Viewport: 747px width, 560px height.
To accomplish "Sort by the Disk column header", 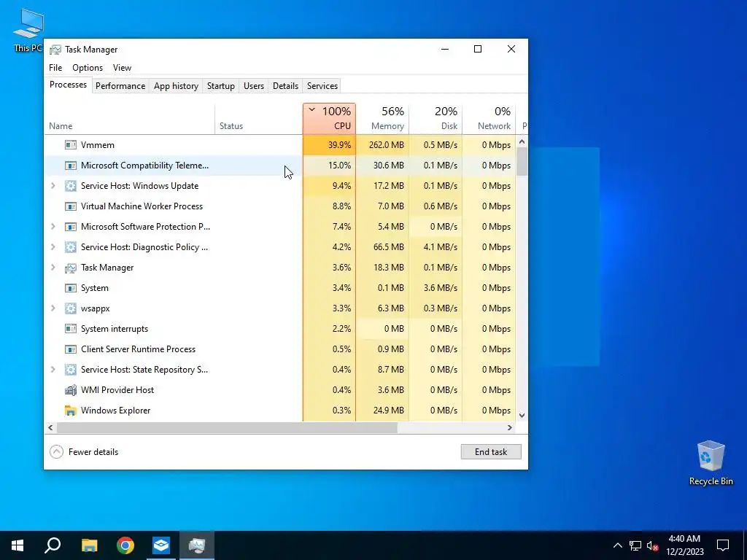I will pos(436,119).
